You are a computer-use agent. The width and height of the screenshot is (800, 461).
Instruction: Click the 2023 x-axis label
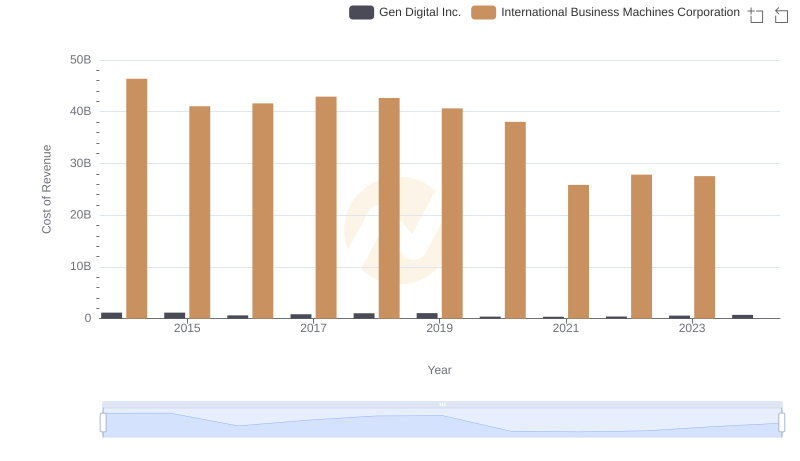tap(692, 328)
